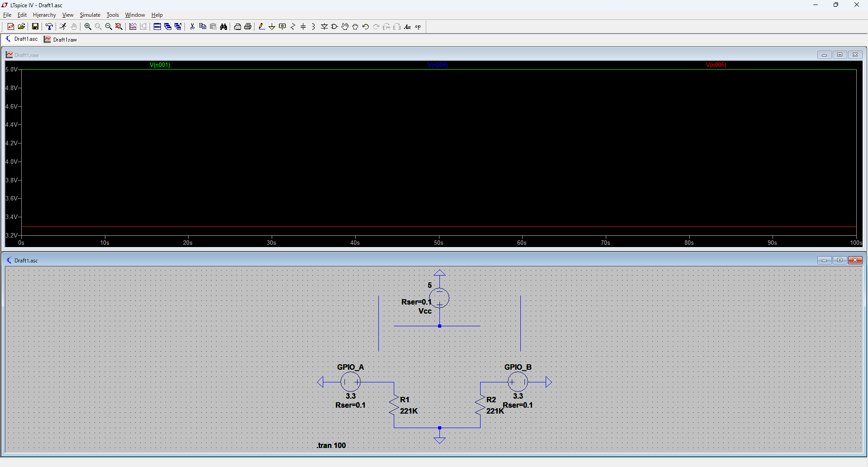Tile windows using the toolbar icon

click(x=157, y=27)
